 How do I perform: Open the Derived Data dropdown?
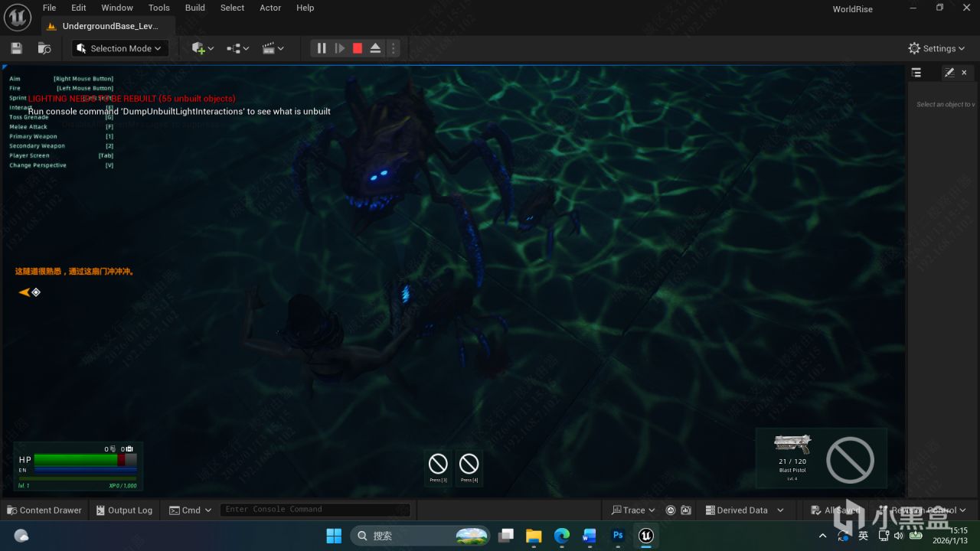(x=744, y=510)
